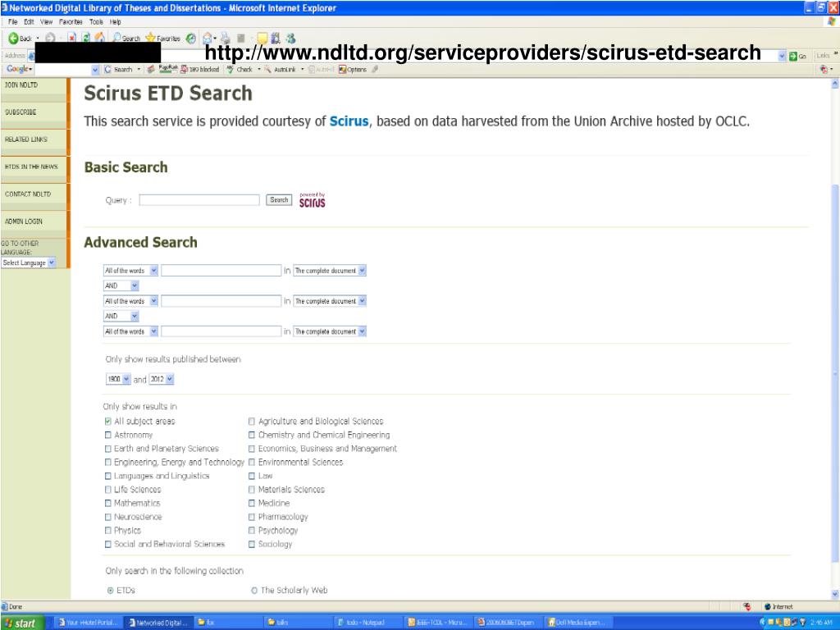
Task: Go to the Home page icon
Action: tap(99, 38)
